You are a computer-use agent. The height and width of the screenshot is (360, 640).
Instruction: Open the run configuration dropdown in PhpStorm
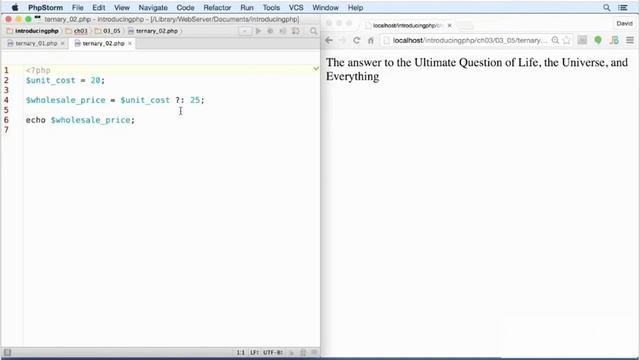245,31
